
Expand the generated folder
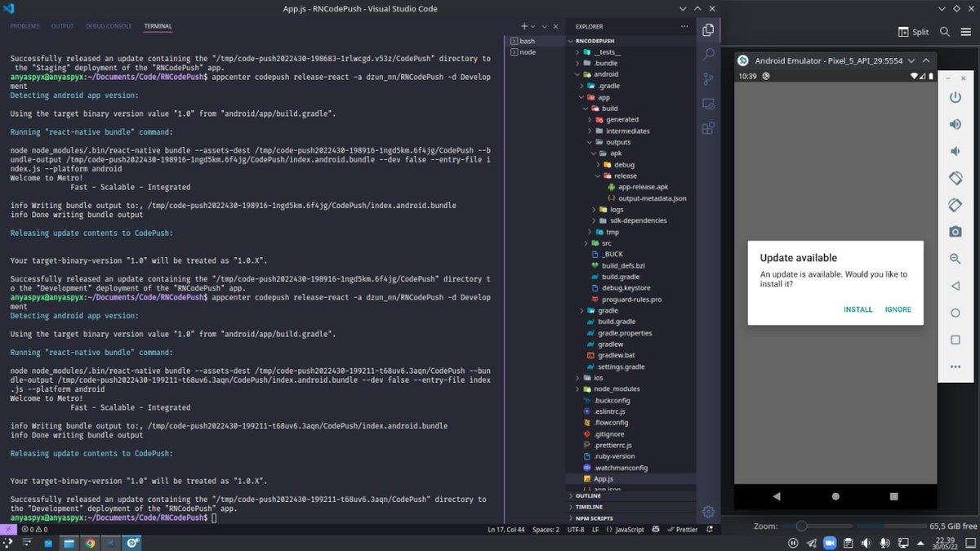coord(590,119)
